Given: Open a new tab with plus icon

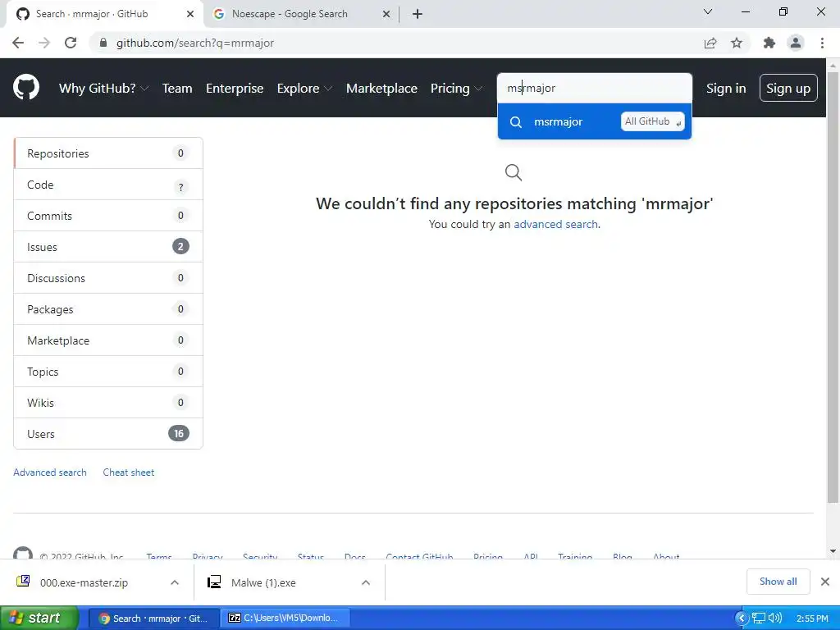Looking at the screenshot, I should click(418, 14).
